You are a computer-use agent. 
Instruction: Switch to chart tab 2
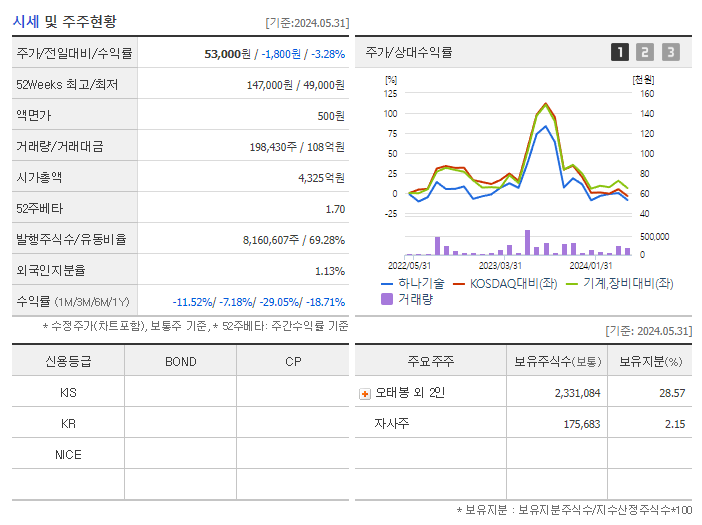tap(645, 52)
